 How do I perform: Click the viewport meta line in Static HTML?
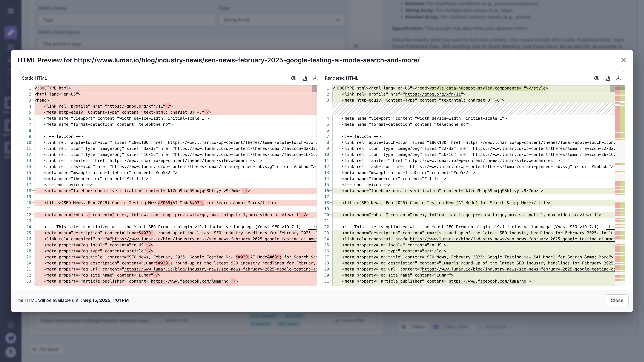(x=126, y=118)
